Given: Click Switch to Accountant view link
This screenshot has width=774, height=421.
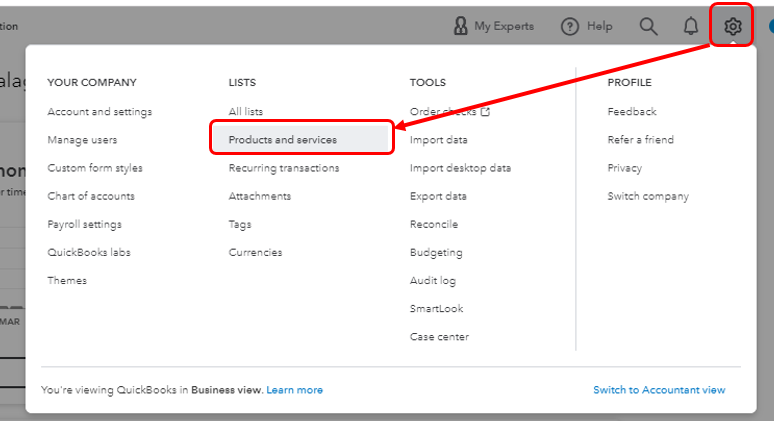Looking at the screenshot, I should (659, 390).
